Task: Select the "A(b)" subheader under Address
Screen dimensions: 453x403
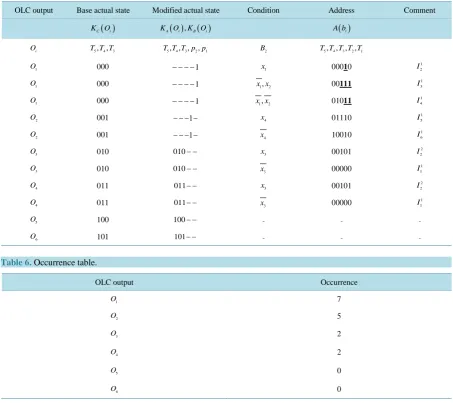Action: (341, 28)
